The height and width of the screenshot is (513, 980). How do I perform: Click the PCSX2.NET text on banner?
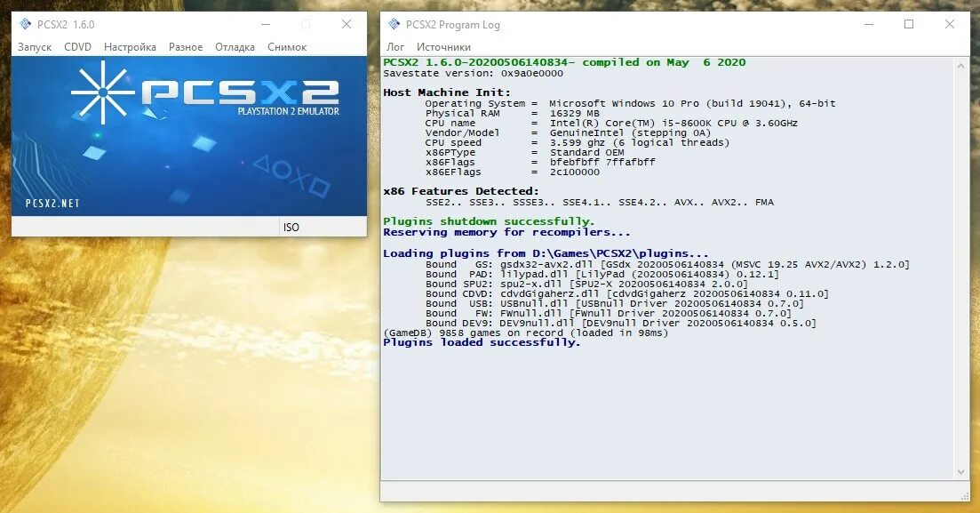[52, 204]
